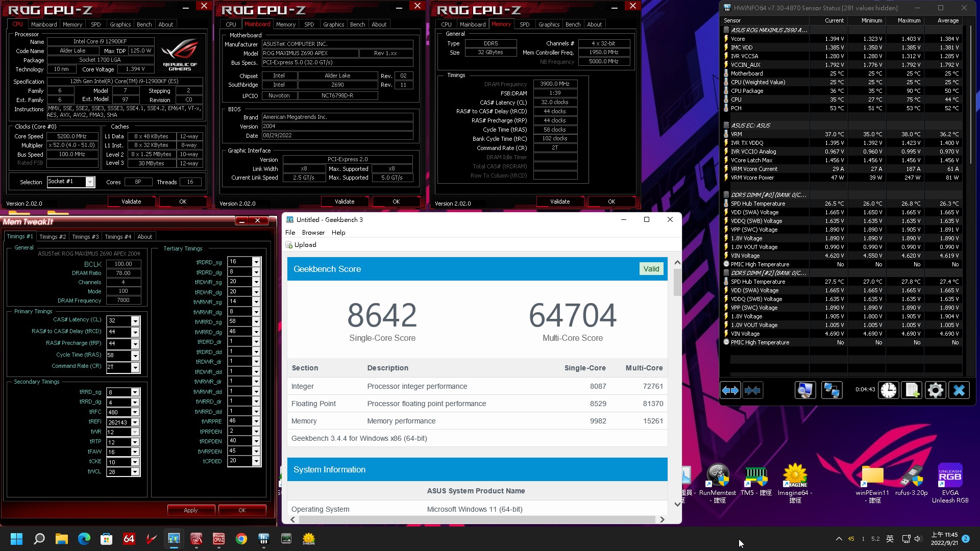Image resolution: width=980 pixels, height=551 pixels.
Task: Click the green Valid badge in Geekbench
Action: tap(651, 269)
